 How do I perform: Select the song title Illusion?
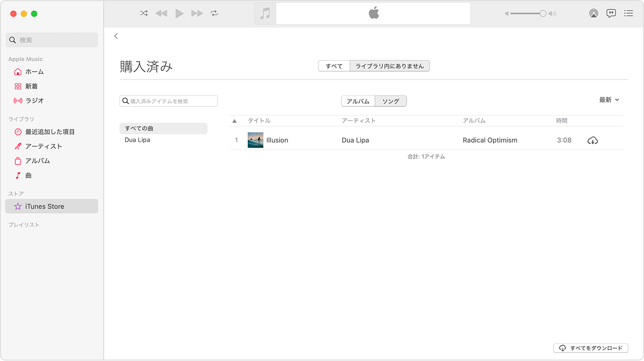point(277,140)
